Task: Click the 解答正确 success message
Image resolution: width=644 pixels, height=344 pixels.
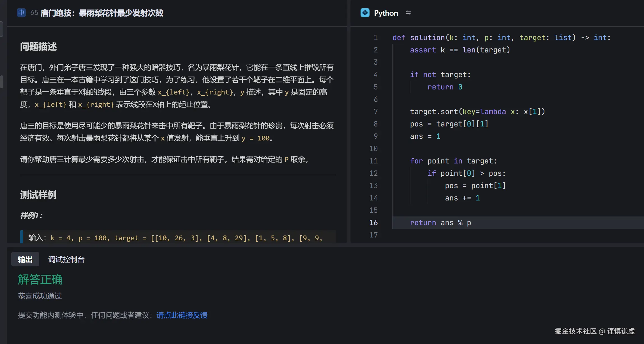Action: click(40, 279)
